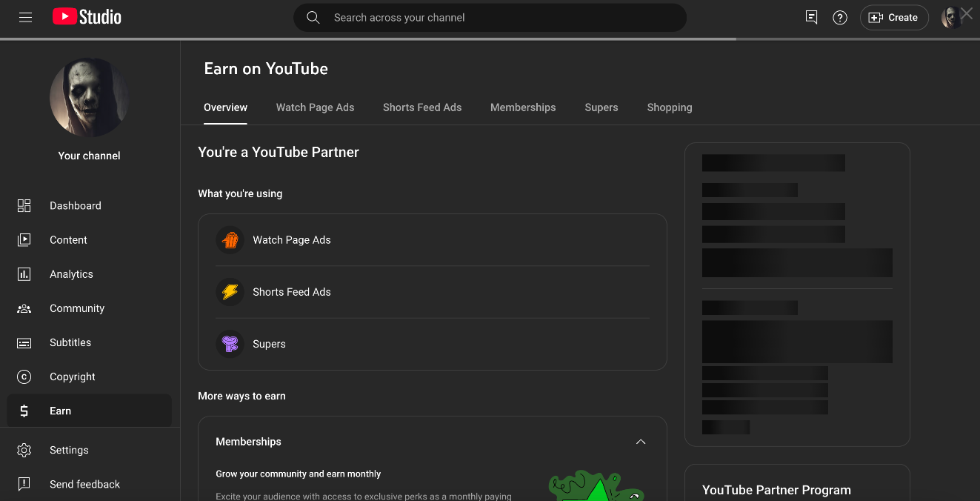
Task: Open the hamburger navigation menu
Action: coord(25,17)
